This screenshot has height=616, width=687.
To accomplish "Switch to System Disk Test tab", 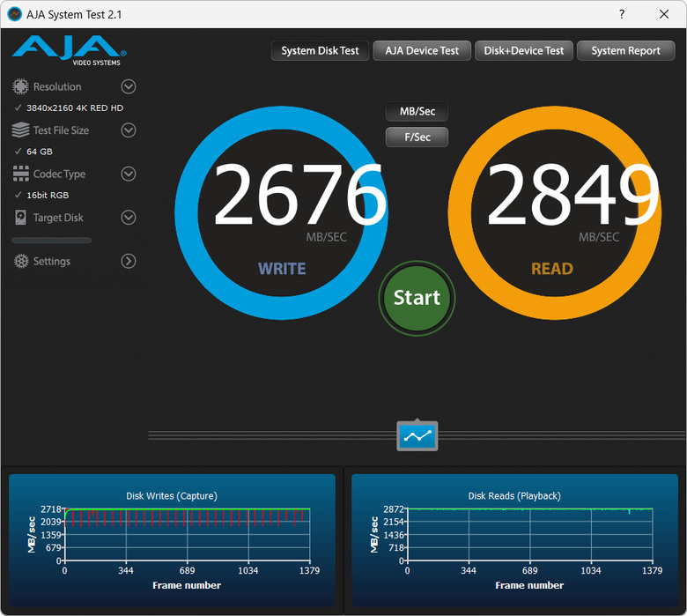I will click(x=320, y=51).
